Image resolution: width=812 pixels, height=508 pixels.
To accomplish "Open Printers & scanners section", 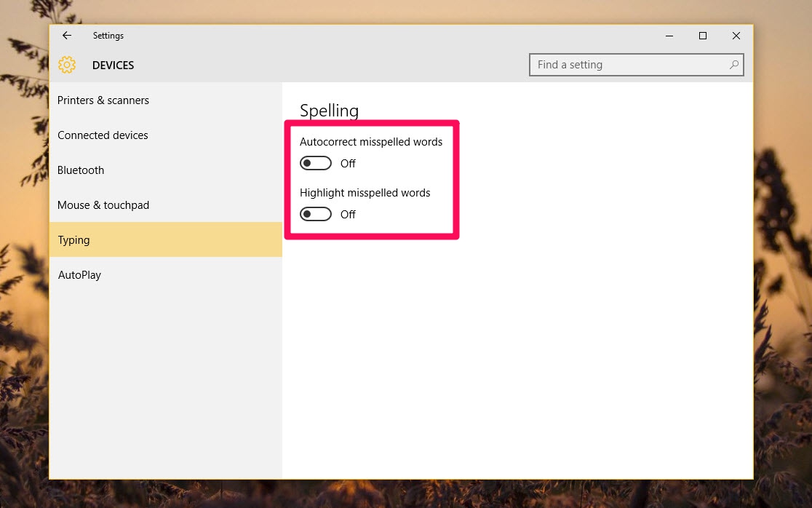I will click(x=166, y=100).
